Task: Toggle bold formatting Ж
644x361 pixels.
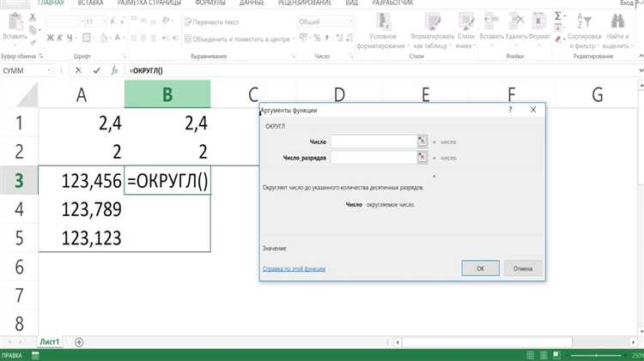Action: point(50,38)
